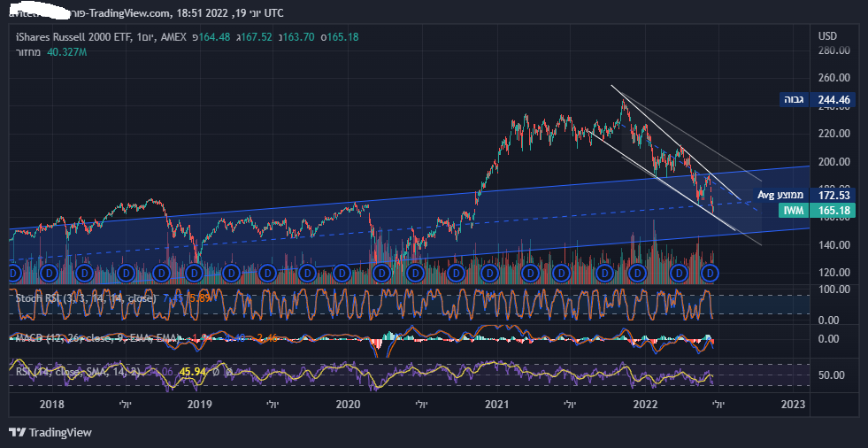Click the 2021 time axis label
Viewport: 868px width, 448px height.
[496, 405]
